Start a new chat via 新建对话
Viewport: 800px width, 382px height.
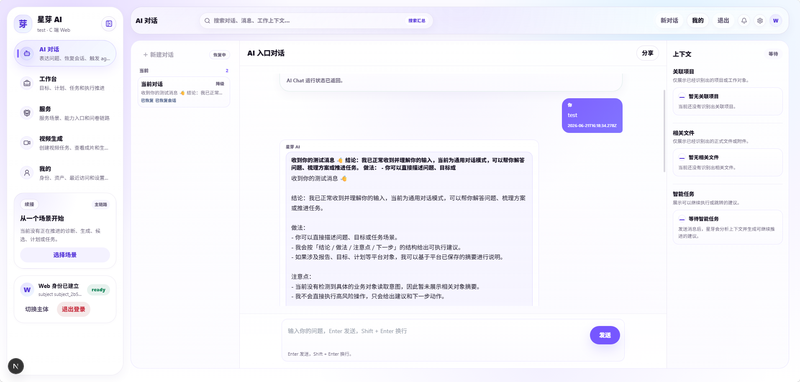pyautogui.click(x=158, y=55)
